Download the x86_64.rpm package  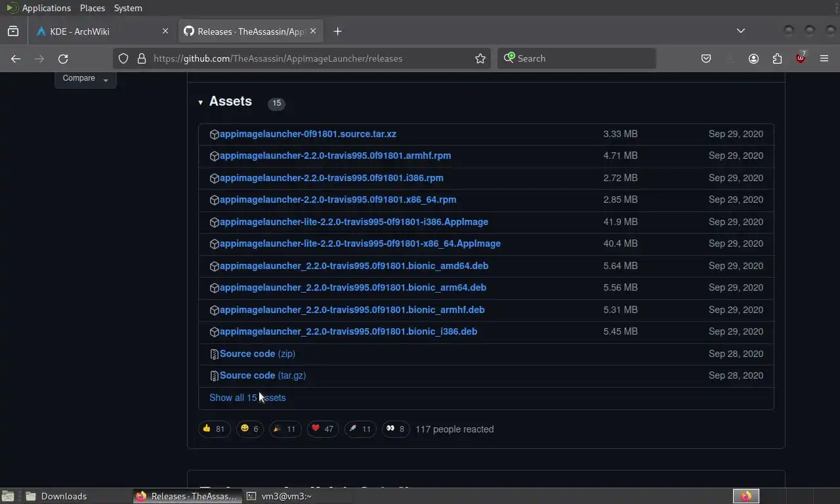(x=338, y=199)
